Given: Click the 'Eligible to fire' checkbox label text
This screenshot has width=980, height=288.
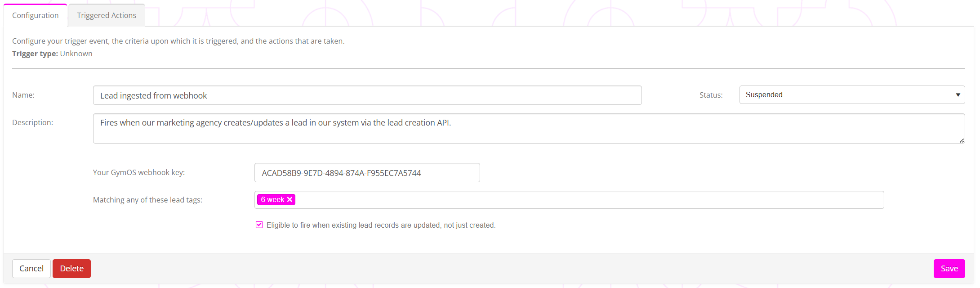Looking at the screenshot, I should point(380,225).
